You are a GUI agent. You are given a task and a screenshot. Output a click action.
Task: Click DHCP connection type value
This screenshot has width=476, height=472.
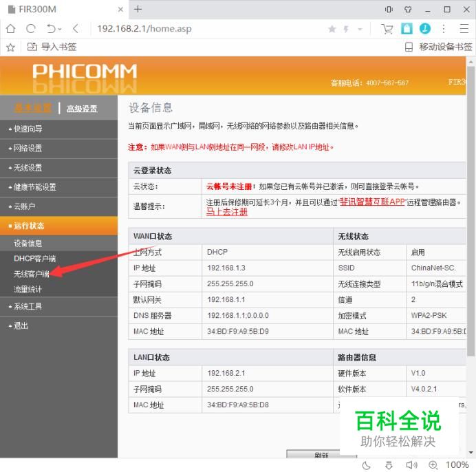coord(217,252)
